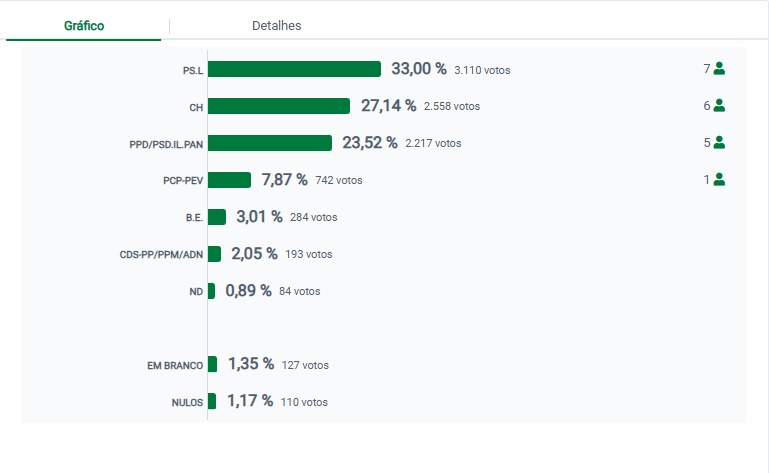Click the NULOS label
The height and width of the screenshot is (473, 769).
[187, 403]
